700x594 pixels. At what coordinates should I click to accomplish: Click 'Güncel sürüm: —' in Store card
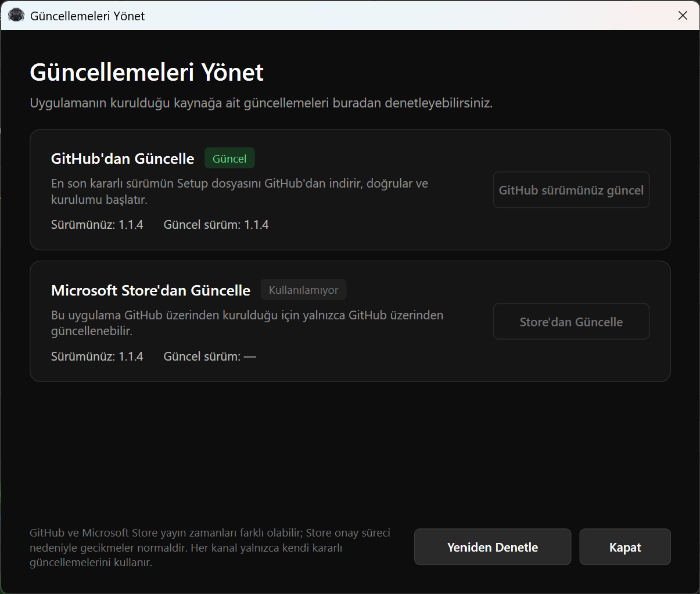tap(210, 357)
